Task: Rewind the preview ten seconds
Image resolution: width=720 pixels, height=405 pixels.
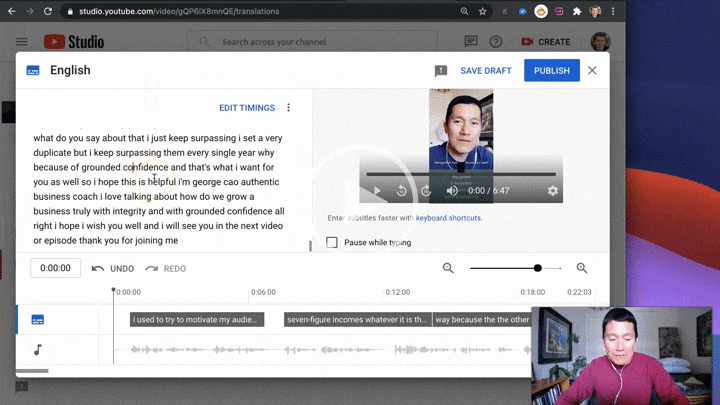Action: (401, 191)
